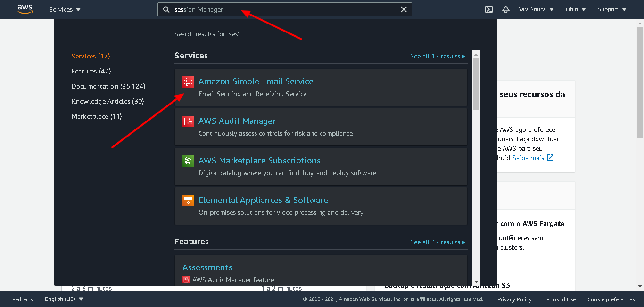Click the search magnifier icon

(x=166, y=9)
